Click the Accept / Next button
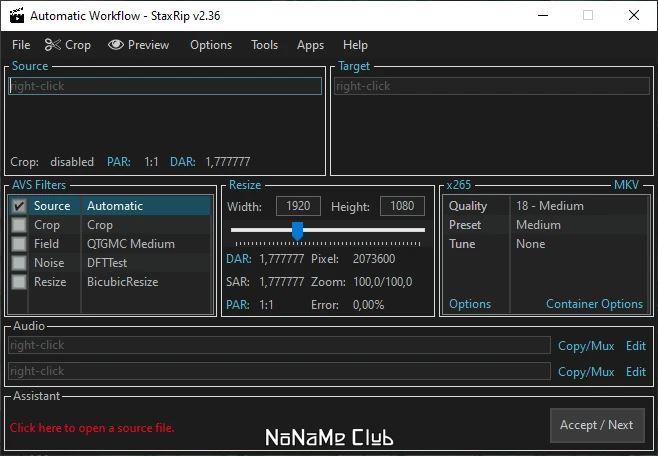 tap(597, 425)
